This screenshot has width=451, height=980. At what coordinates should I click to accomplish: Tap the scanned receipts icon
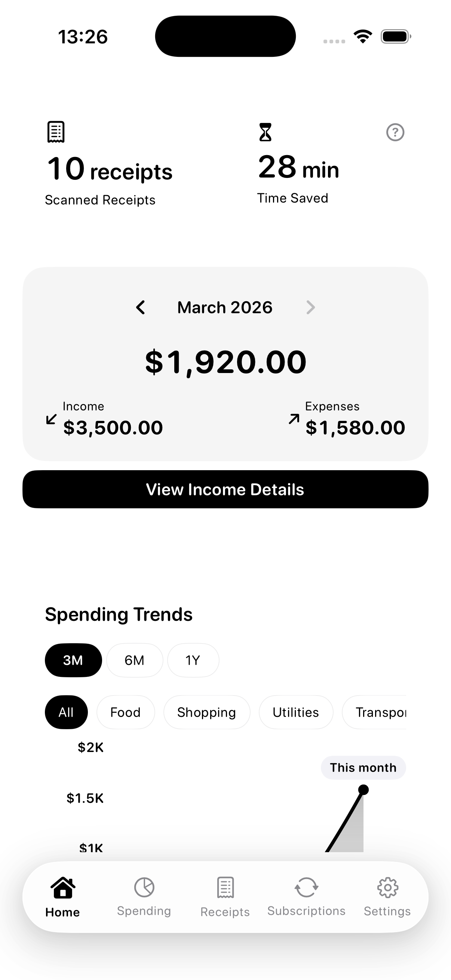(x=56, y=132)
